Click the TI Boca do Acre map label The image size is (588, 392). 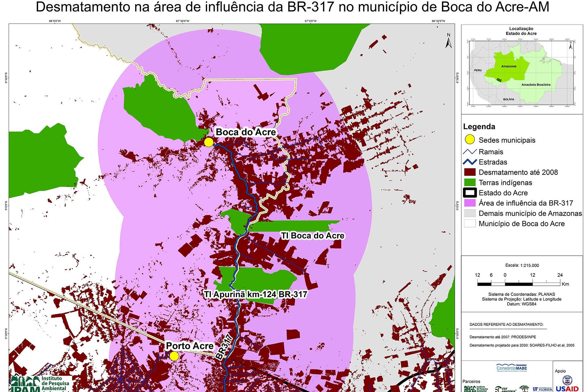[313, 236]
